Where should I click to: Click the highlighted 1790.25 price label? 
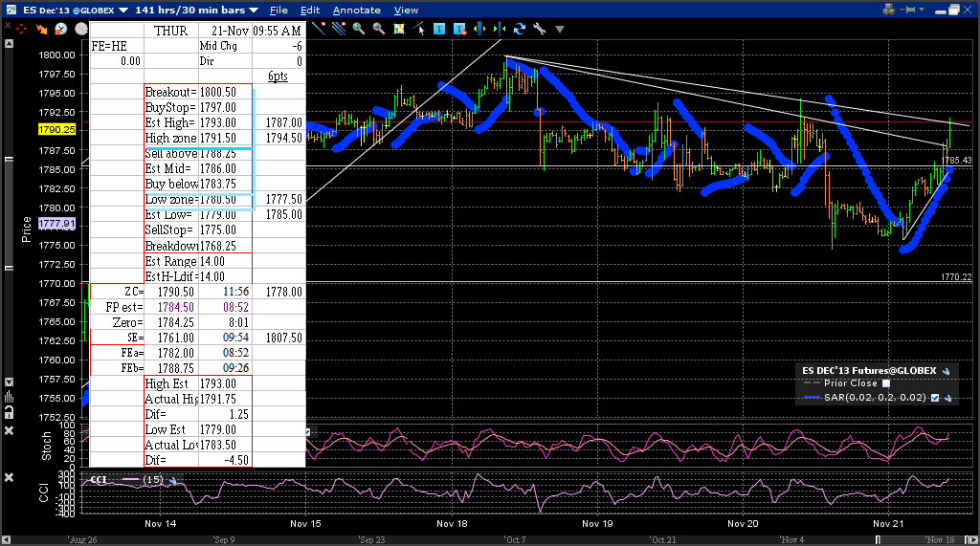coord(56,130)
